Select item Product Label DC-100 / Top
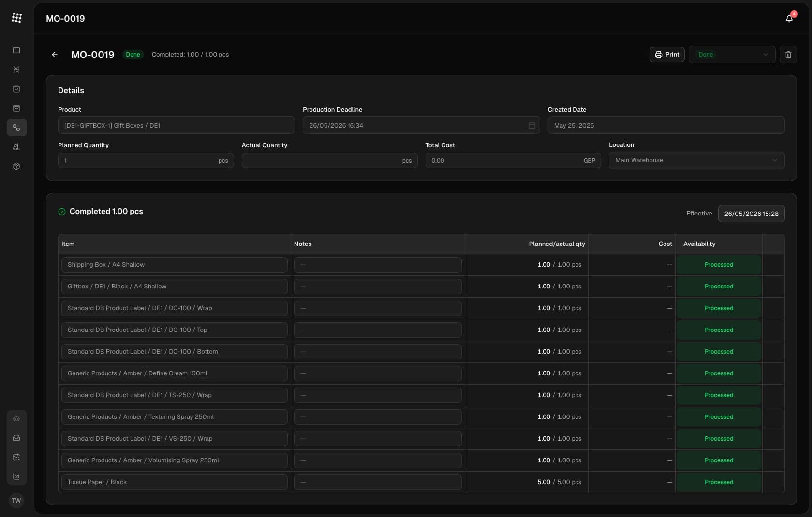 pyautogui.click(x=175, y=330)
